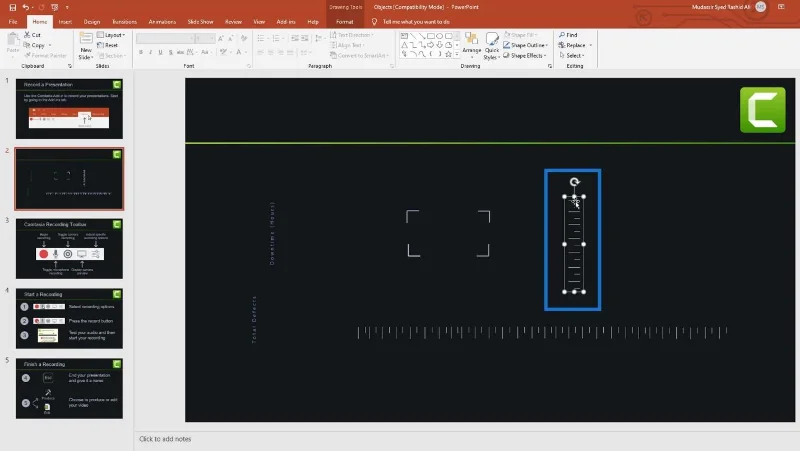
Task: Undo the last action
Action: (x=26, y=7)
